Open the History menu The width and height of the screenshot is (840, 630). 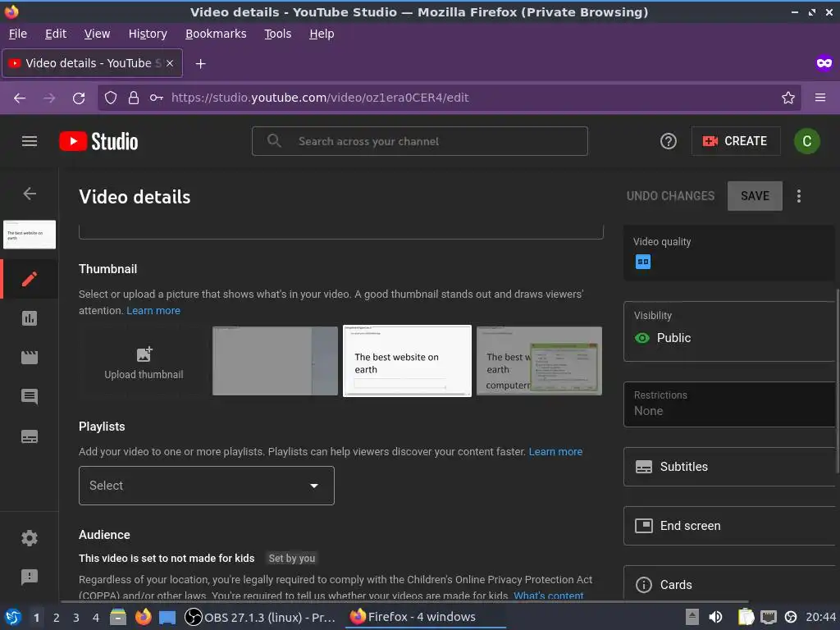point(148,34)
